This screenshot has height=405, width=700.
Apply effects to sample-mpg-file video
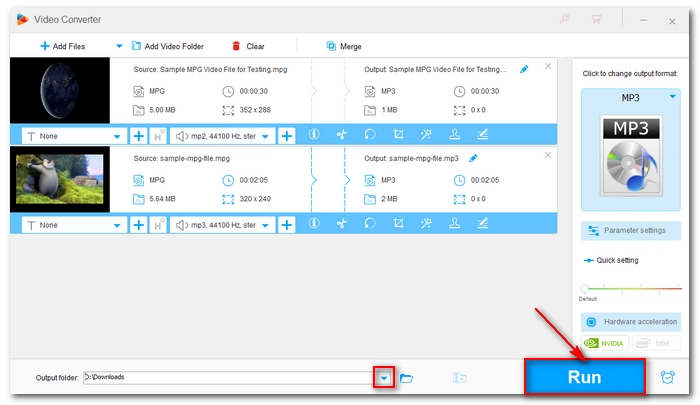pos(426,223)
